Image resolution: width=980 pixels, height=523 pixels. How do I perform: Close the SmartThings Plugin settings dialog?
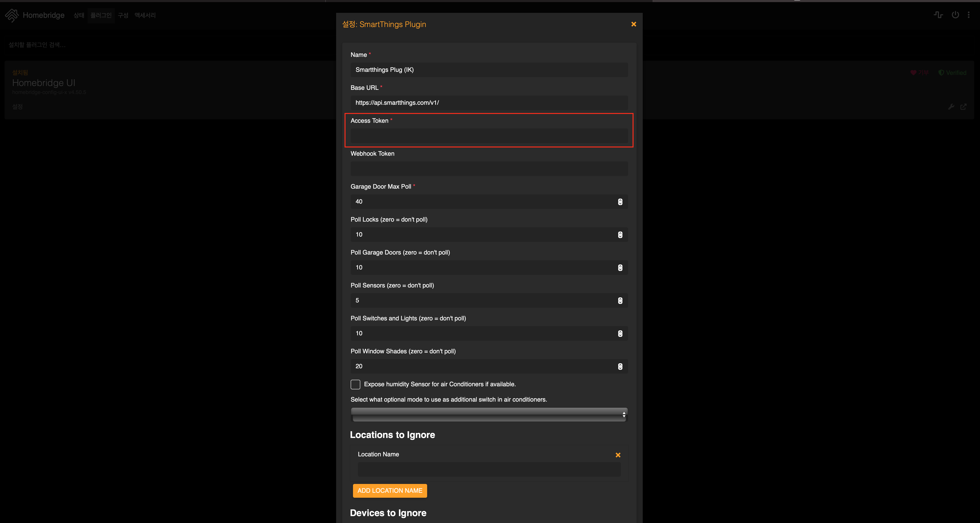633,24
